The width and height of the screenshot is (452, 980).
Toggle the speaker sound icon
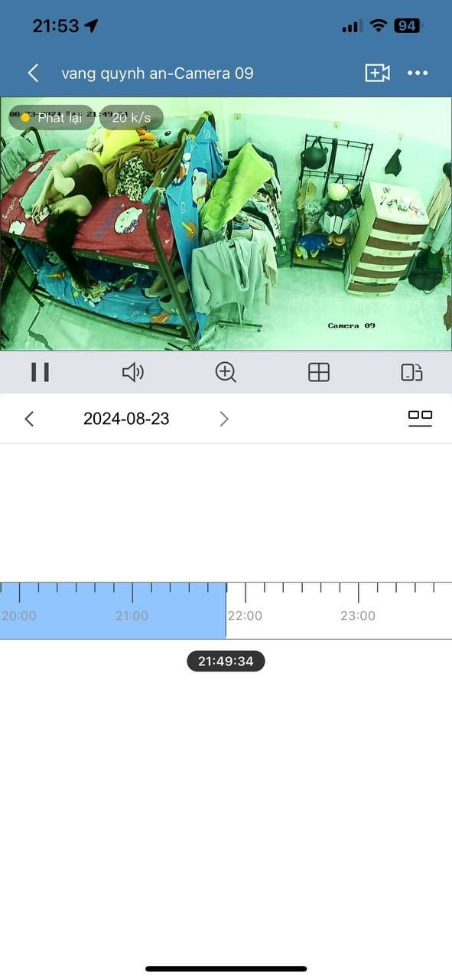(x=133, y=372)
